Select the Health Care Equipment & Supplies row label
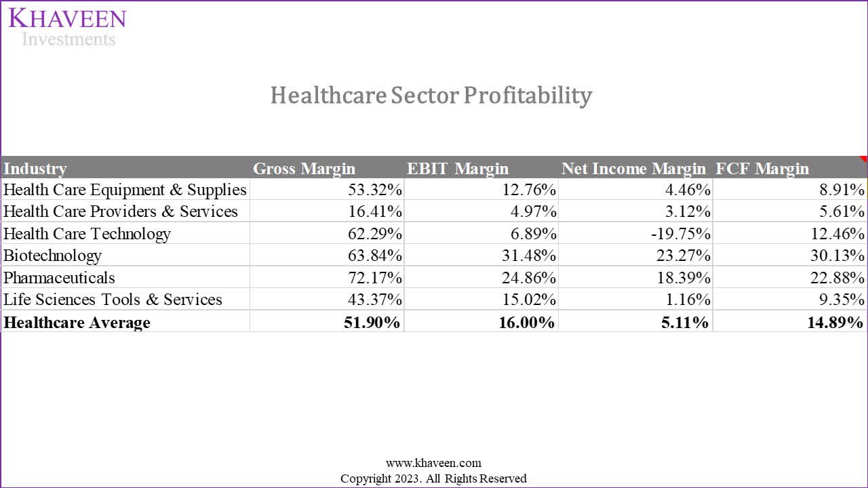This screenshot has width=868, height=488. (125, 189)
